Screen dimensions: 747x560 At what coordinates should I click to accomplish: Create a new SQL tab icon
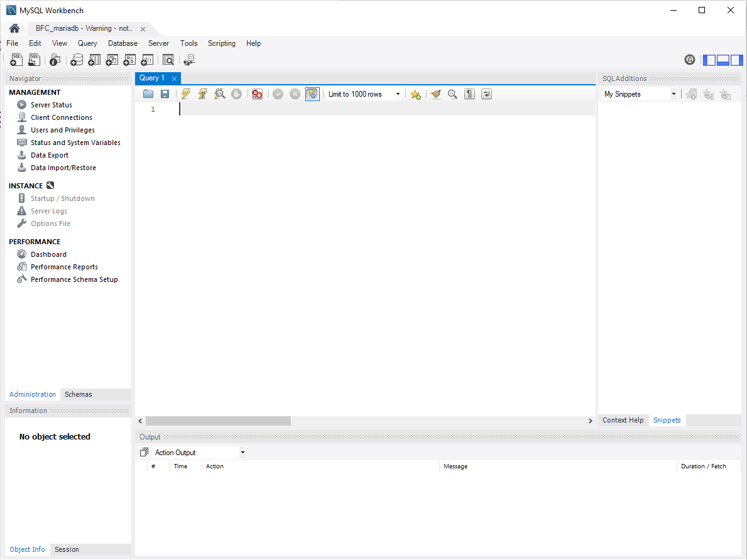pyautogui.click(x=16, y=60)
